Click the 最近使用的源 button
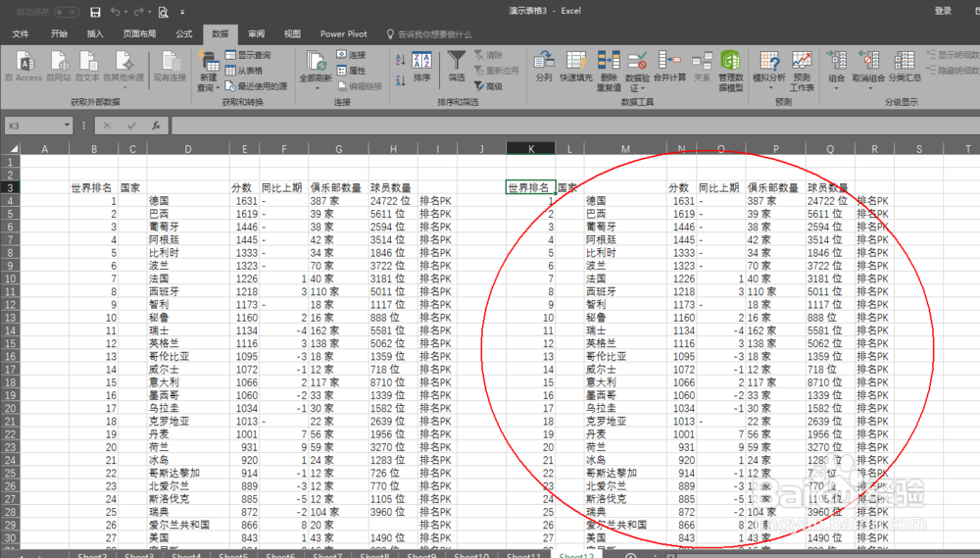Image resolution: width=980 pixels, height=558 pixels. (256, 86)
